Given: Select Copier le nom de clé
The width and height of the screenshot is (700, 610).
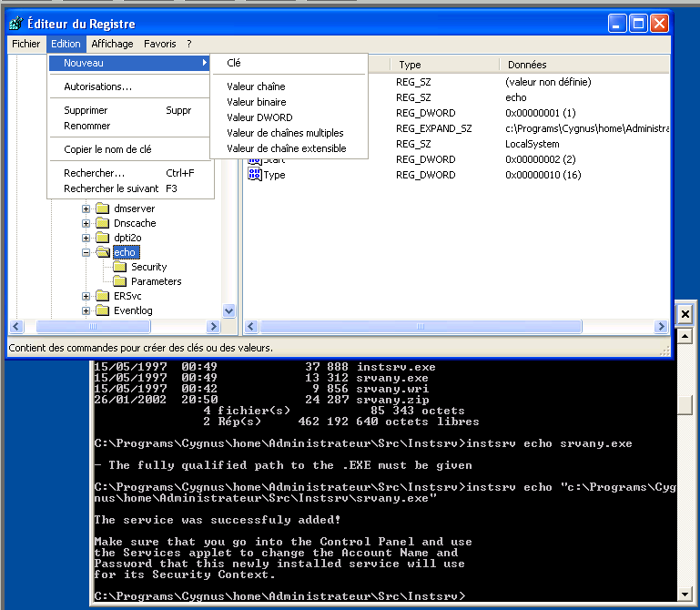Looking at the screenshot, I should pyautogui.click(x=129, y=149).
